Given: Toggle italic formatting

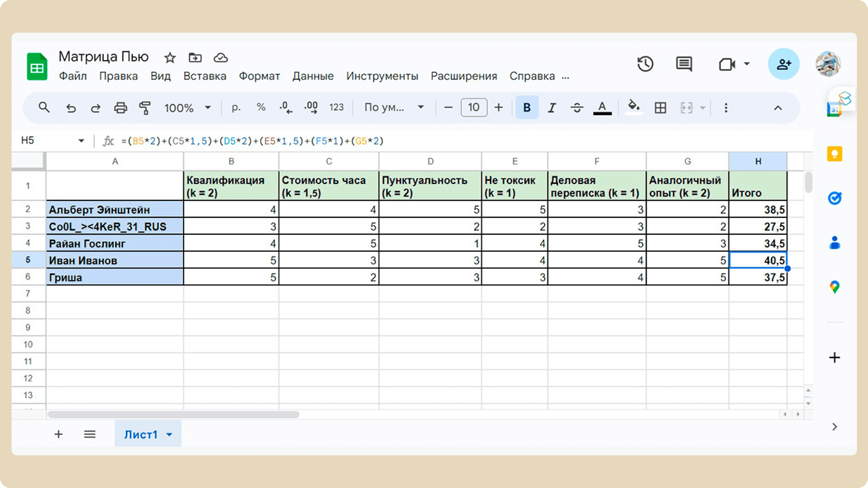Looking at the screenshot, I should (x=552, y=108).
